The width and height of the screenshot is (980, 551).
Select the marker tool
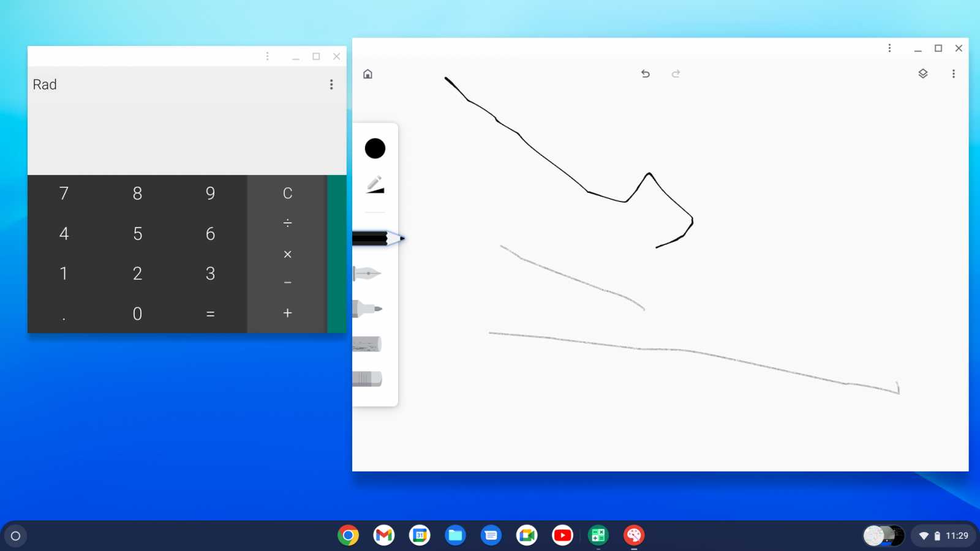367,309
